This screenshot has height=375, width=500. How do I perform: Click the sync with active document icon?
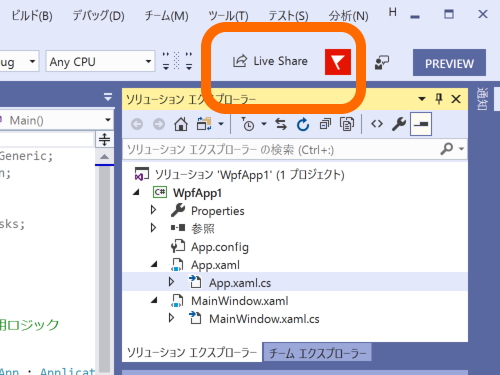point(281,124)
